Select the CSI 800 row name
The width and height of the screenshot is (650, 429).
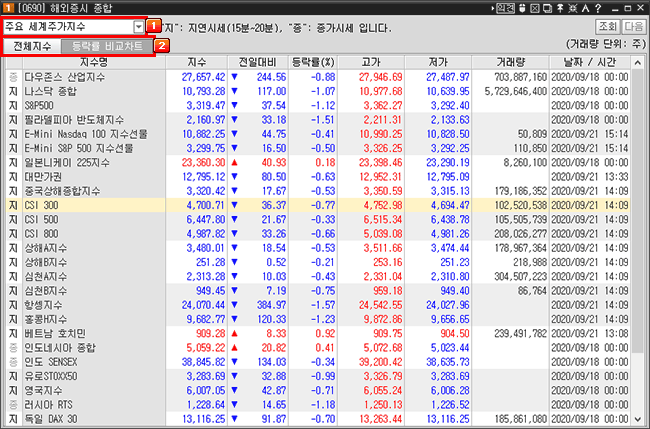[x=41, y=234]
